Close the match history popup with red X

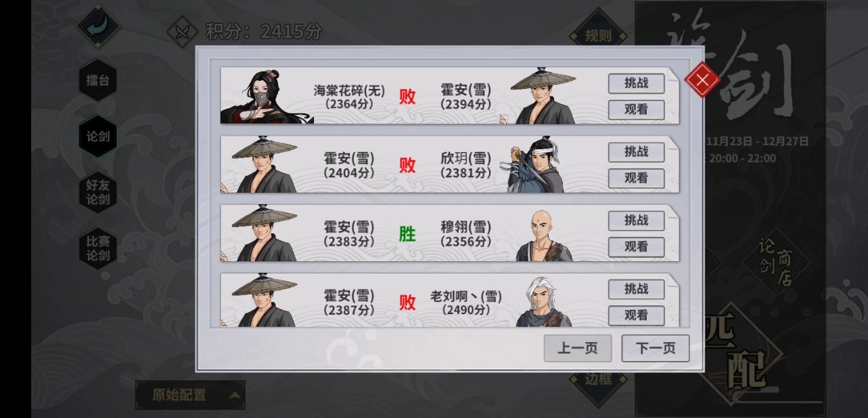coord(703,80)
